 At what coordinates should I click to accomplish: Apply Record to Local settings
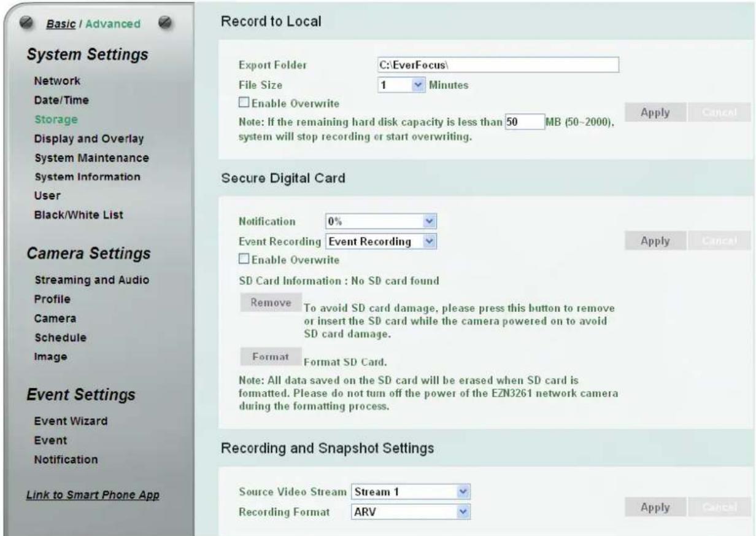(655, 112)
